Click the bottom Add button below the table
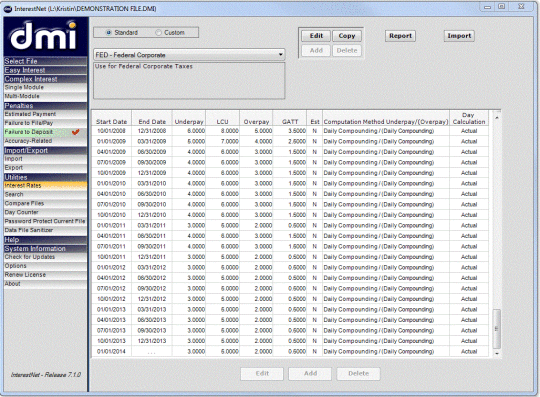The height and width of the screenshot is (397, 540). [x=310, y=374]
